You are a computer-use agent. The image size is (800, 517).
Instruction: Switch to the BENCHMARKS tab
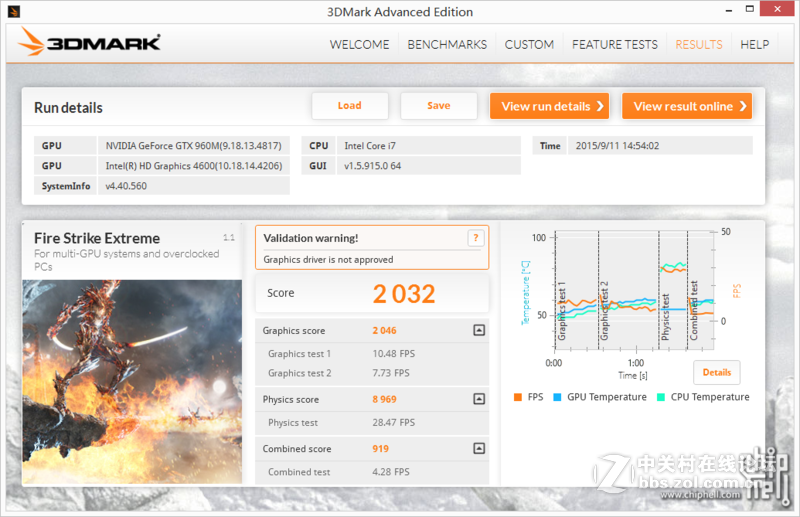click(x=447, y=45)
